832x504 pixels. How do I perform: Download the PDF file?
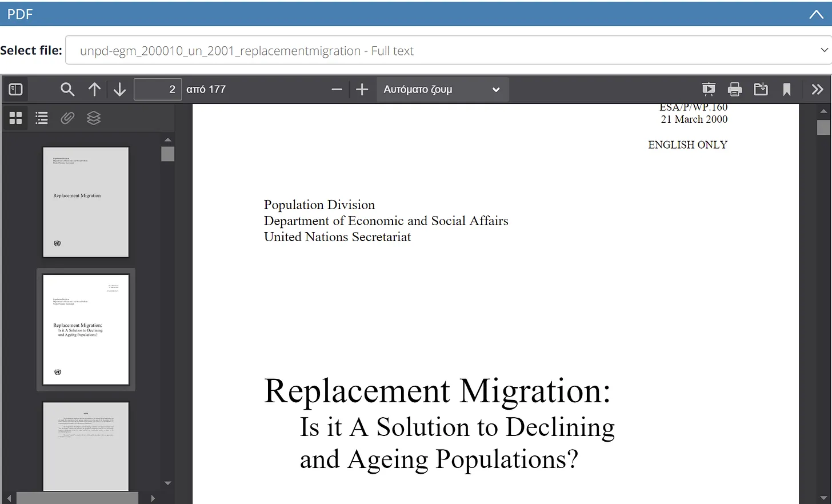(x=761, y=90)
